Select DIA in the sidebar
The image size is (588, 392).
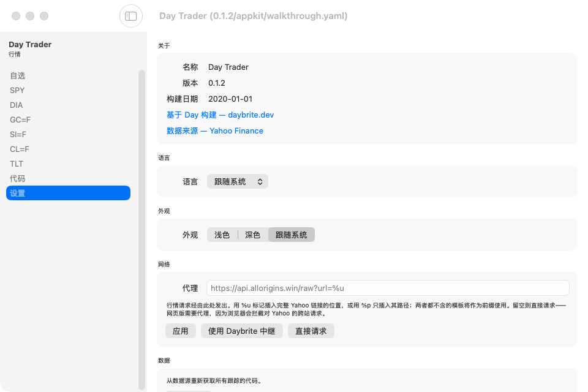tap(68, 105)
